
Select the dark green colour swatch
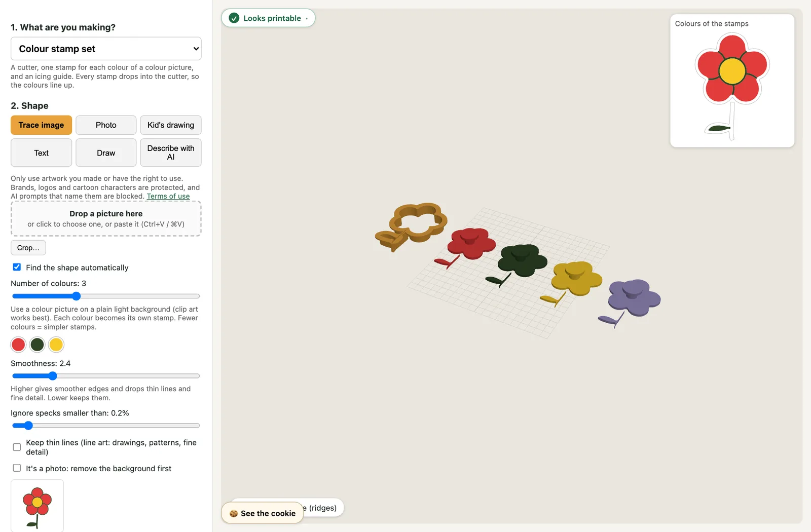(37, 345)
